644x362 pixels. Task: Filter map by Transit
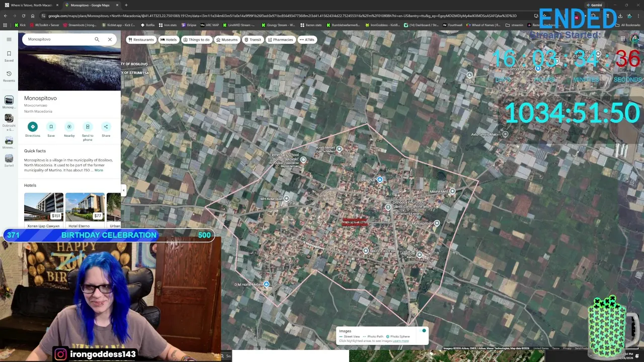(x=253, y=40)
